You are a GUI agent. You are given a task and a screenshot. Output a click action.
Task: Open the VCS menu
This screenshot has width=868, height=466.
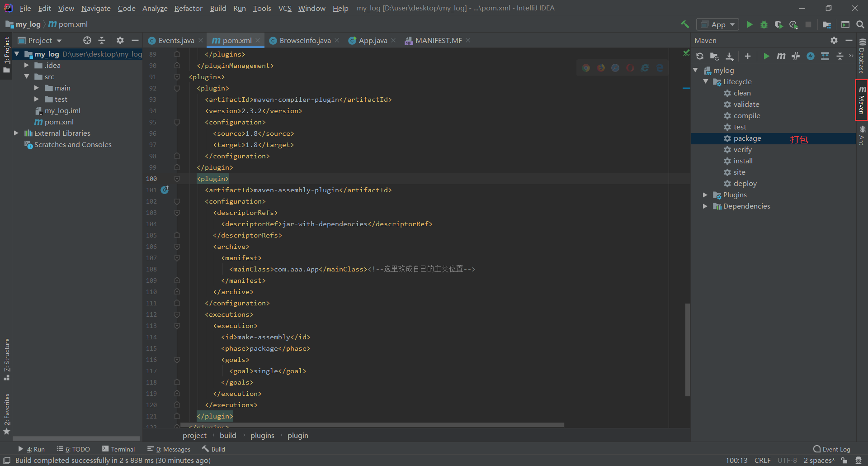pyautogui.click(x=284, y=8)
